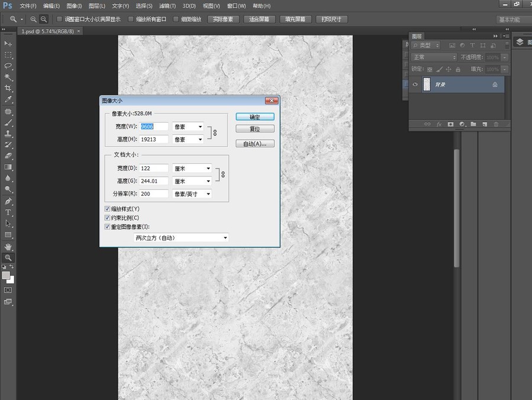
Task: Add a layer mask in Layers panel
Action: tap(450, 124)
